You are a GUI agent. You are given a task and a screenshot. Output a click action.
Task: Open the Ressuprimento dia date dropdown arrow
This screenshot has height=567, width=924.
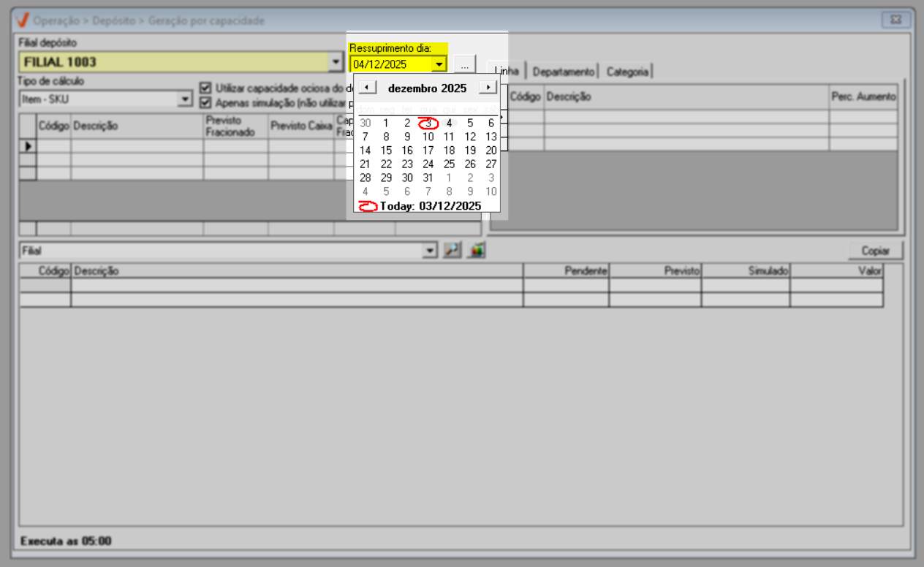439,64
